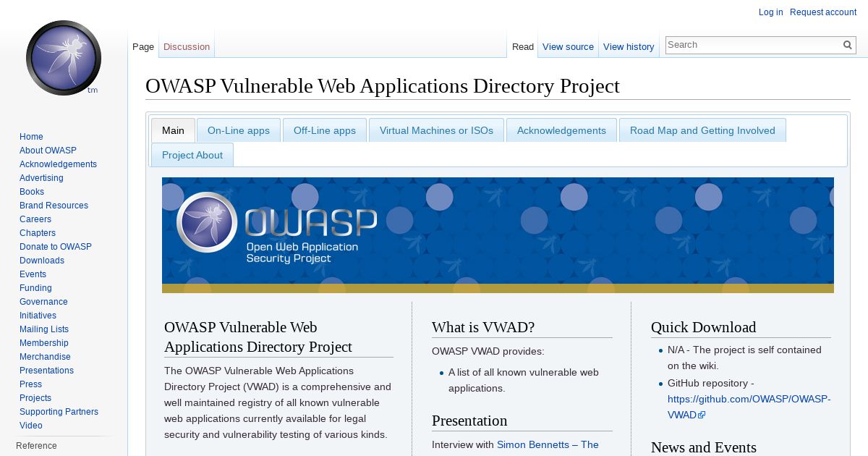The image size is (868, 456).
Task: Click the News and Events heading
Action: (704, 447)
